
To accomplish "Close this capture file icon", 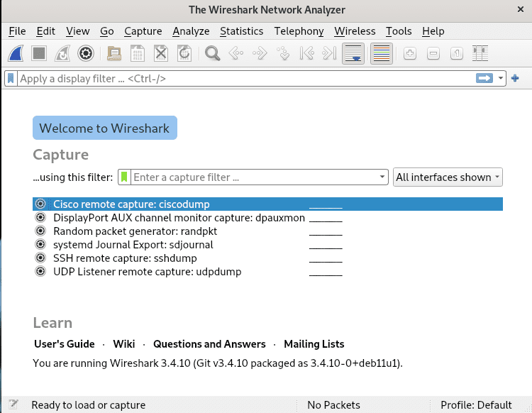I will tap(161, 54).
